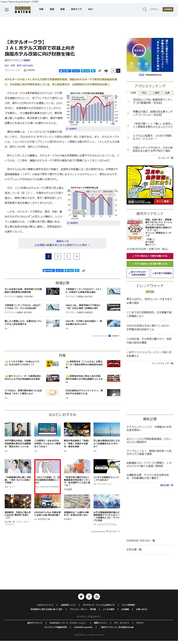Click the red 今週号を購入する button

149,256
